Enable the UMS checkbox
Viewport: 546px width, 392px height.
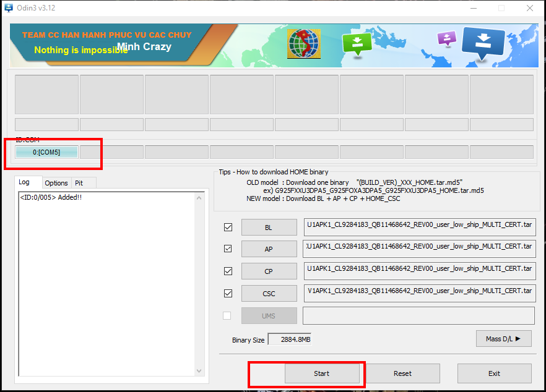pyautogui.click(x=227, y=315)
